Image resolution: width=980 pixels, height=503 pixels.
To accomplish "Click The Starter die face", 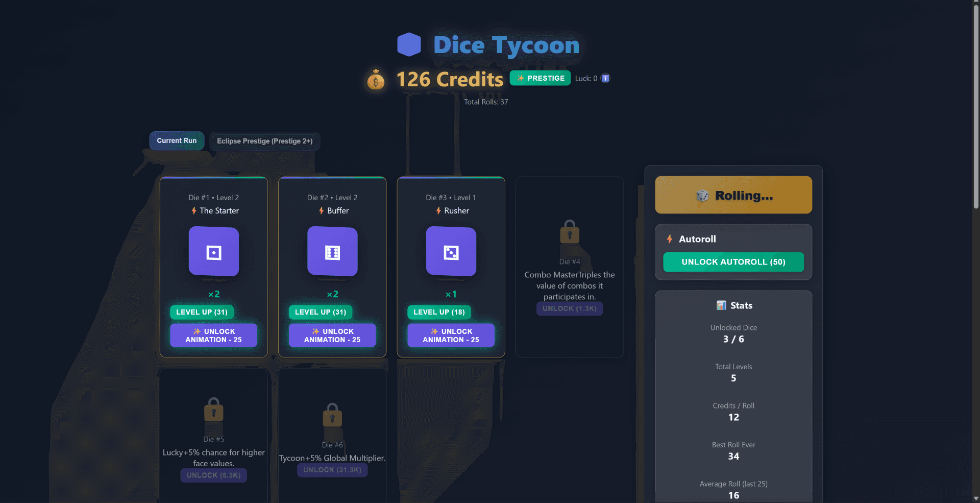I will coord(214,251).
